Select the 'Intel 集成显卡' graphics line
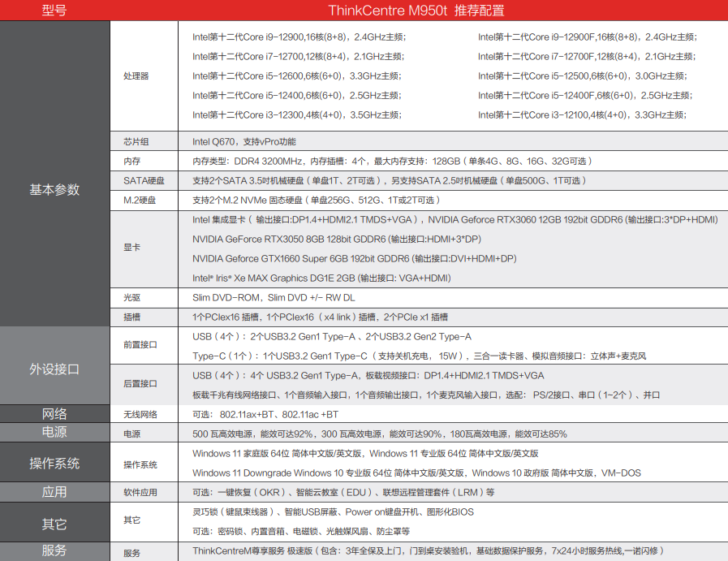This screenshot has height=561, width=728. 455,220
